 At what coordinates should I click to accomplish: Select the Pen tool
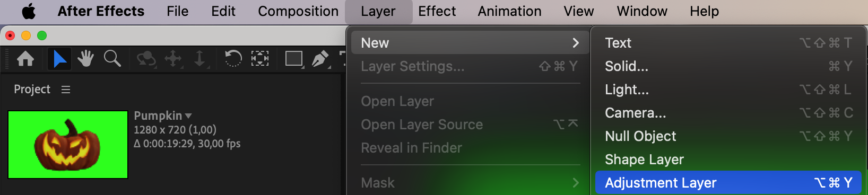pyautogui.click(x=320, y=59)
